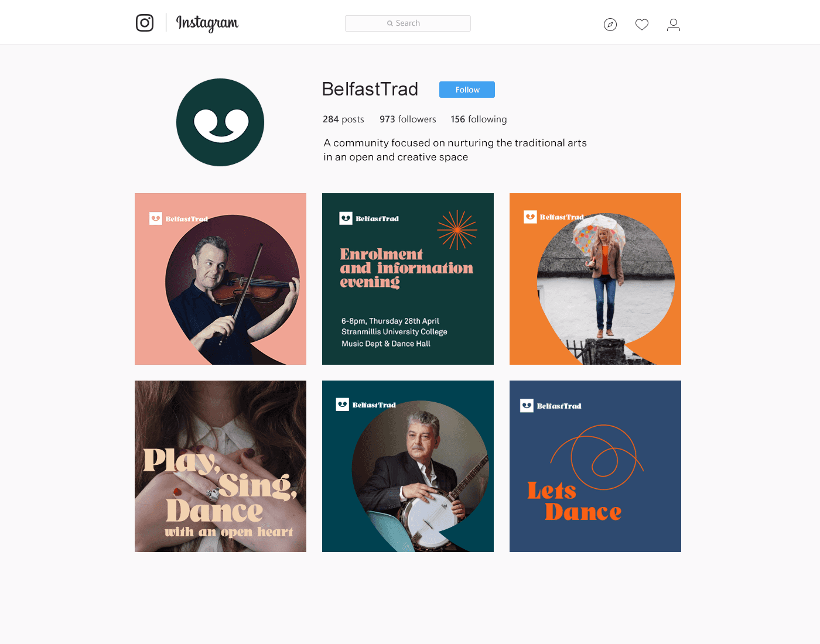The width and height of the screenshot is (820, 644).
Task: Open the 284 posts count
Action: (343, 119)
